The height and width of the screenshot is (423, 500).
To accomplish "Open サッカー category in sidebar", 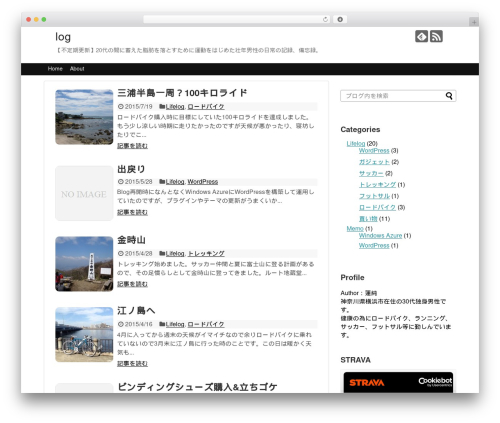I will click(371, 173).
